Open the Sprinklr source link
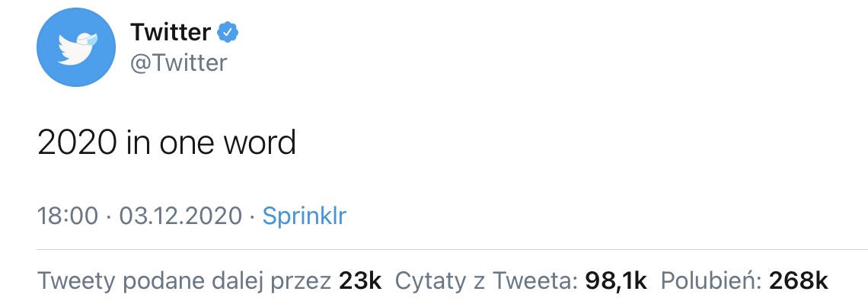This screenshot has height=301, width=868. click(x=304, y=216)
